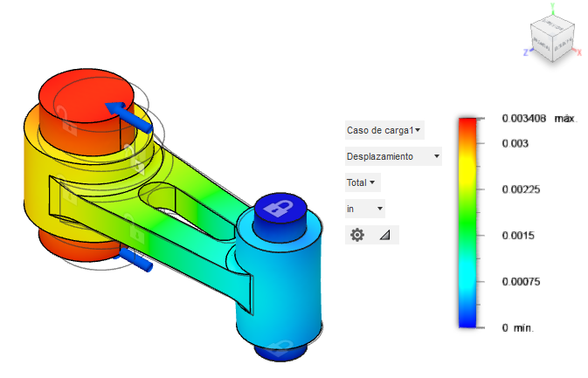This screenshot has width=588, height=378.
Task: Click the upper blue force arrow
Action: point(129,116)
